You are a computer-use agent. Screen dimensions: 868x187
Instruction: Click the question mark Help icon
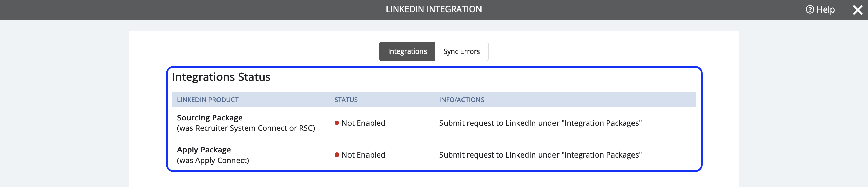pos(810,9)
